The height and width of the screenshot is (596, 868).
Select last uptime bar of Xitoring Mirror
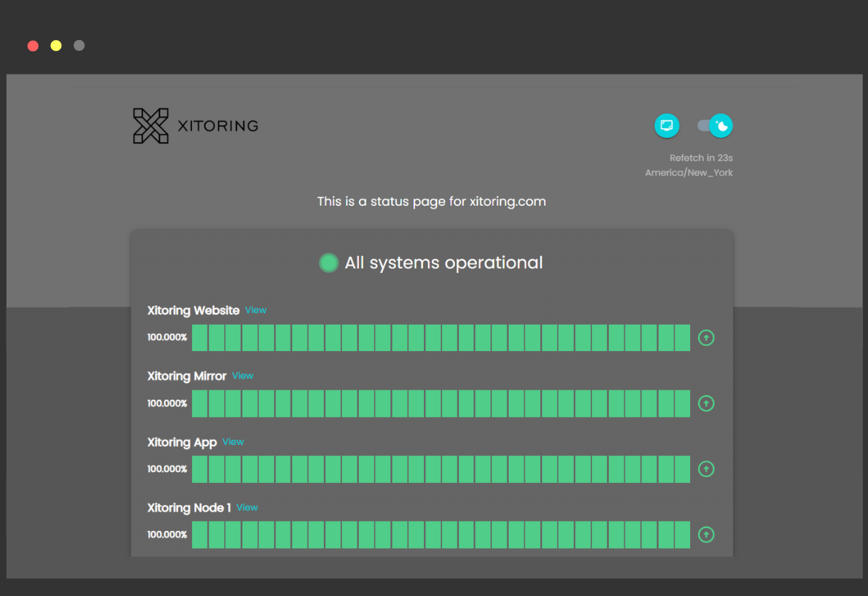(682, 403)
